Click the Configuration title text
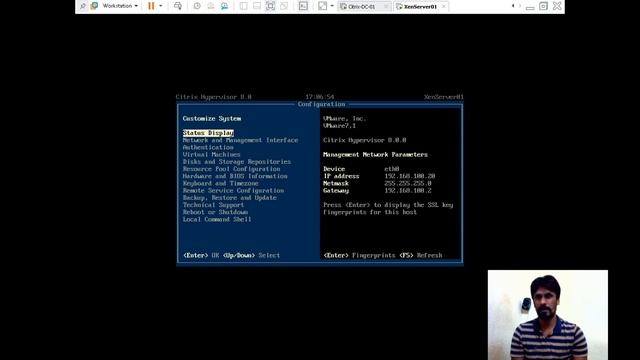The width and height of the screenshot is (640, 360). point(321,104)
